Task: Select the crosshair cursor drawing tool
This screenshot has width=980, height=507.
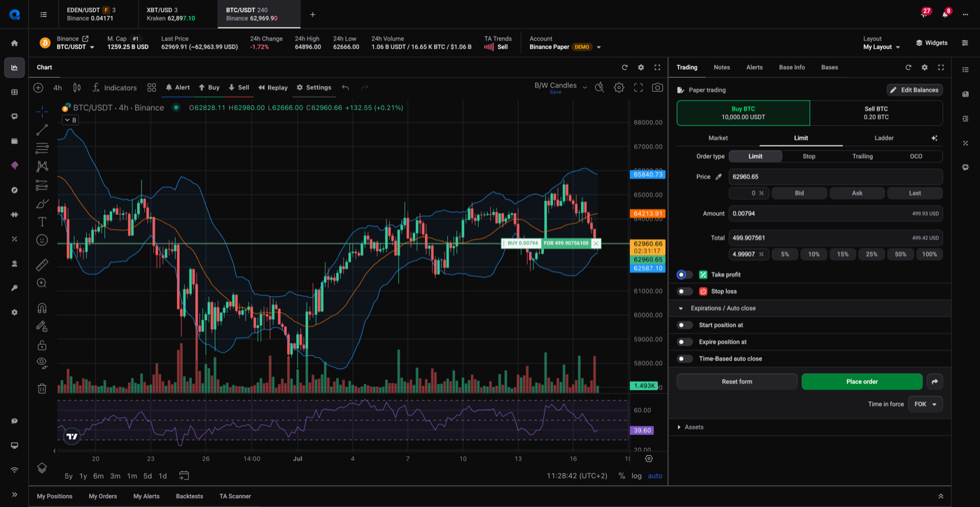Action: [x=42, y=111]
